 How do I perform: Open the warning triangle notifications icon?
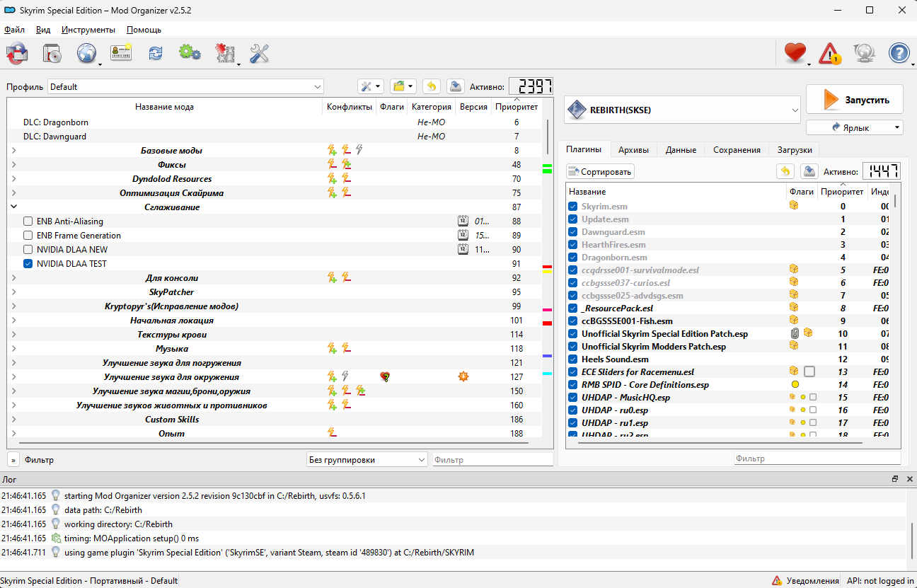click(829, 54)
